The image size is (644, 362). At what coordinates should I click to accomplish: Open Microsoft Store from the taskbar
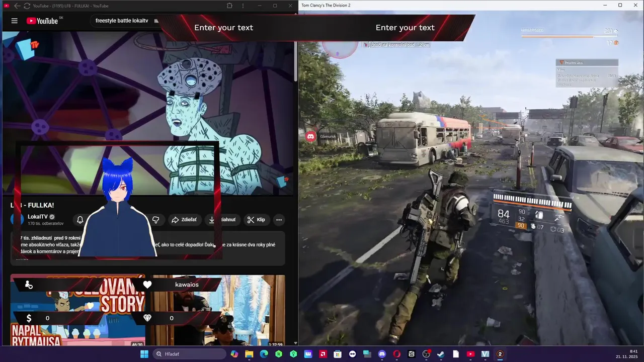point(338,354)
